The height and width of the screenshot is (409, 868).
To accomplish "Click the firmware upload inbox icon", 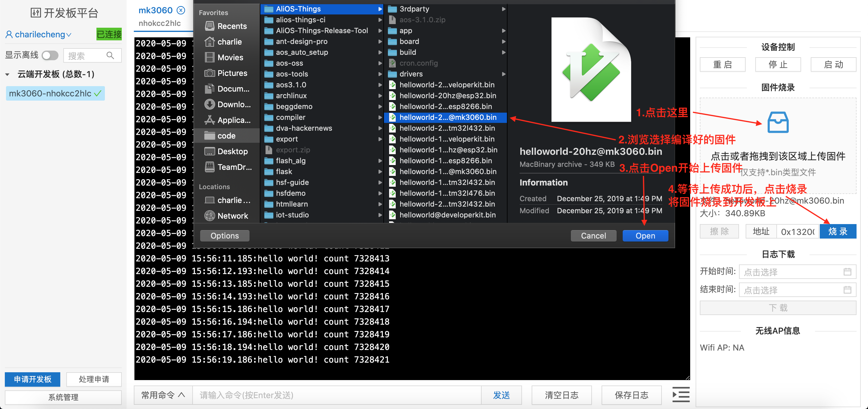I will (778, 122).
